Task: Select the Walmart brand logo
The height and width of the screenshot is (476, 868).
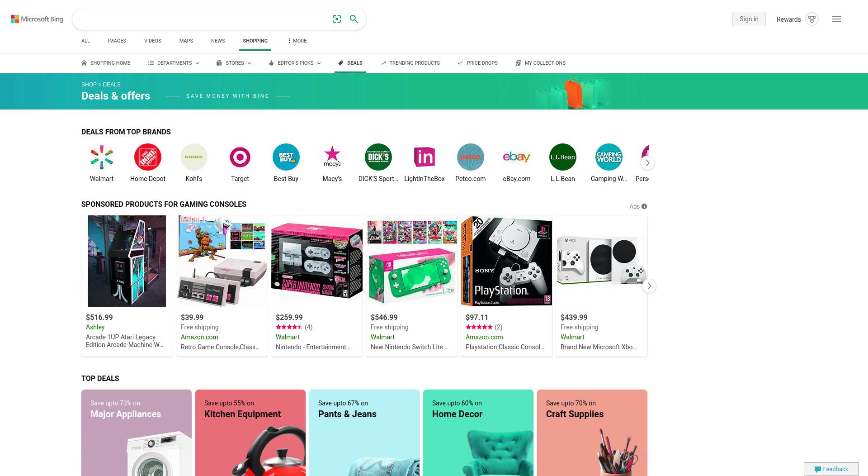Action: tap(102, 157)
